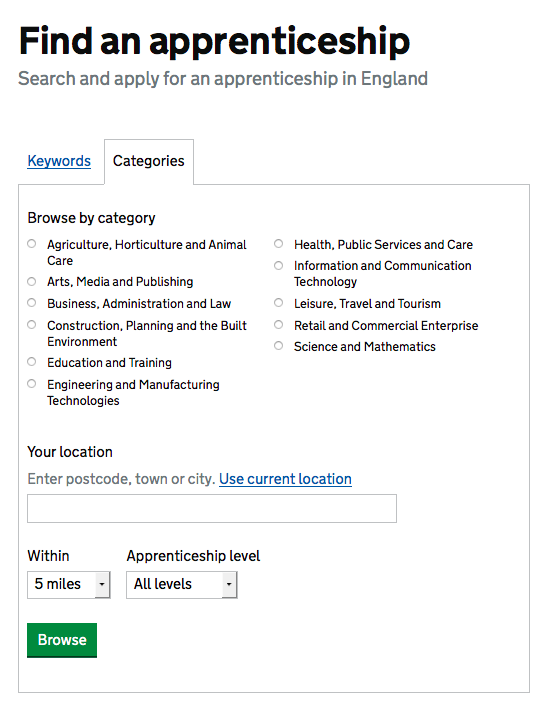Select the Science and Mathematics option
The image size is (540, 710).
pyautogui.click(x=278, y=346)
